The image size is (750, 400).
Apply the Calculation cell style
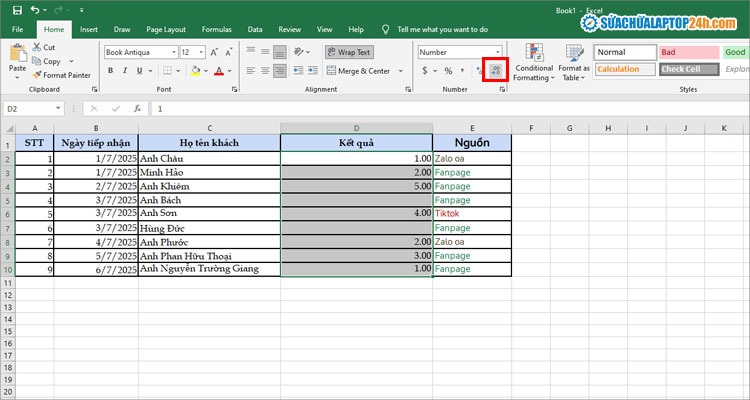click(625, 69)
